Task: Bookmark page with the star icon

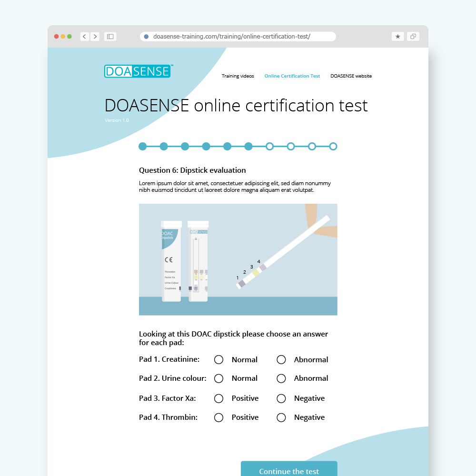Action: click(397, 37)
